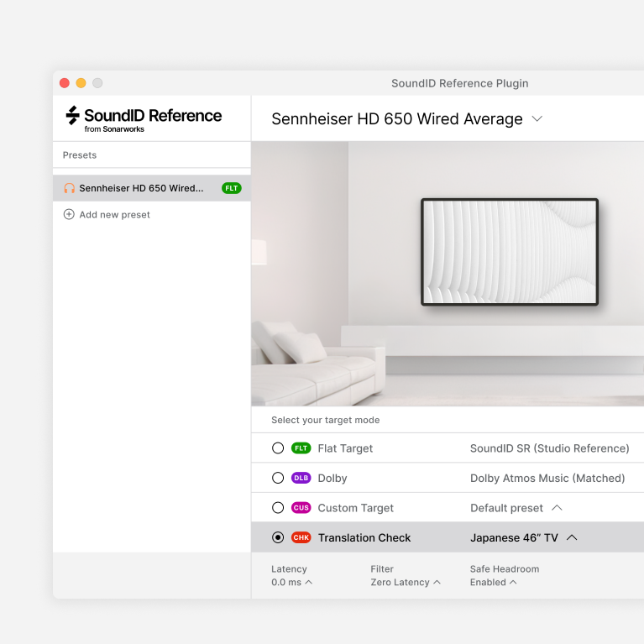644x644 pixels.
Task: Click the wall-mounted TV in the room image
Action: (510, 252)
